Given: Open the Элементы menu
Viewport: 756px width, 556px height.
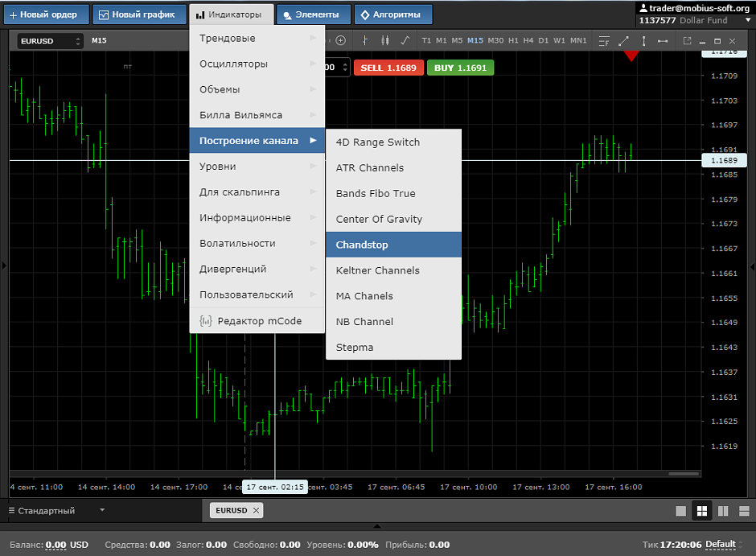Looking at the screenshot, I should pos(314,14).
